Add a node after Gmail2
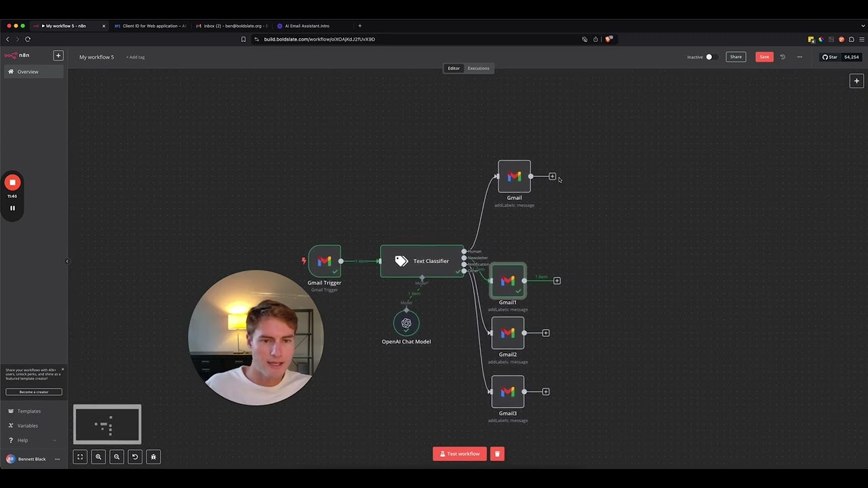 (546, 333)
